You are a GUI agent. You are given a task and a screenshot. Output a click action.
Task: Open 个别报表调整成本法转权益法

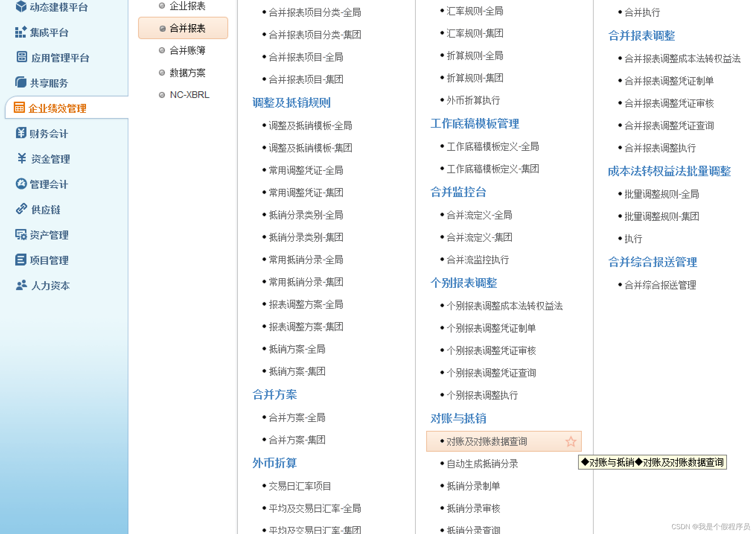505,306
